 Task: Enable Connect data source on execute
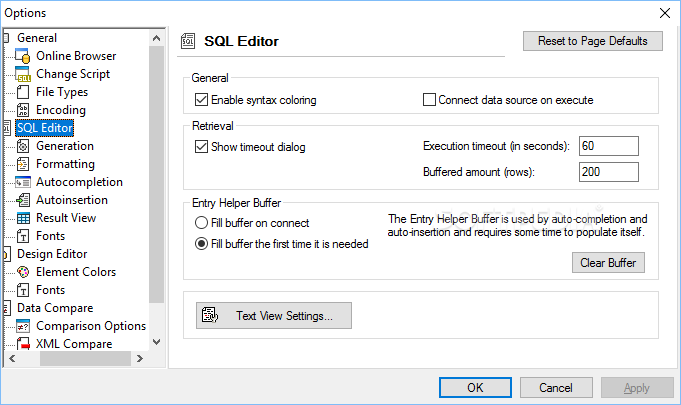(429, 100)
